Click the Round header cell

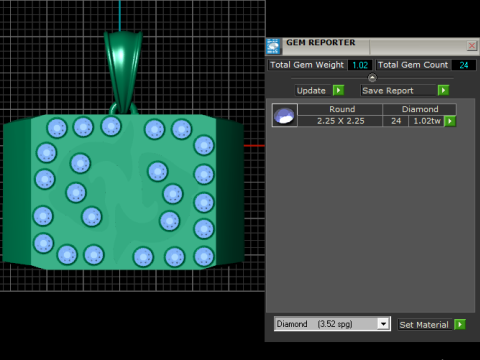click(x=340, y=109)
